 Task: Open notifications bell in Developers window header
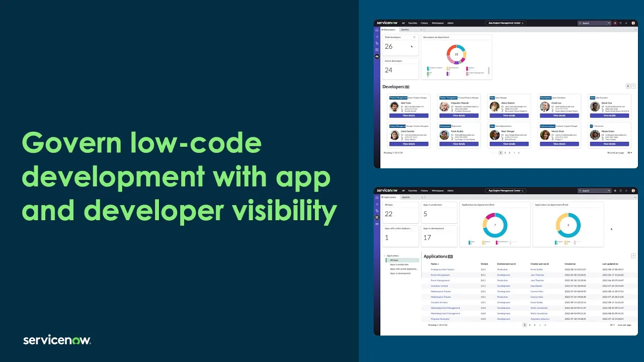627,23
